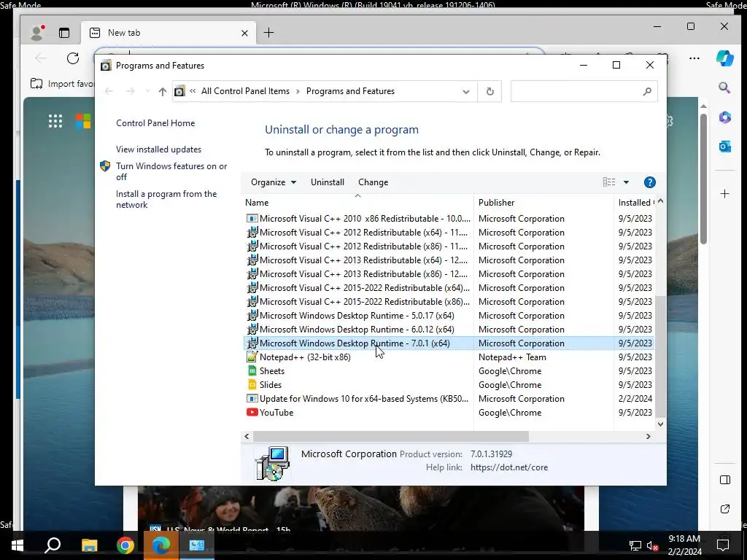Image resolution: width=747 pixels, height=560 pixels.
Task: Click the program list scroll down arrow
Action: [660, 424]
